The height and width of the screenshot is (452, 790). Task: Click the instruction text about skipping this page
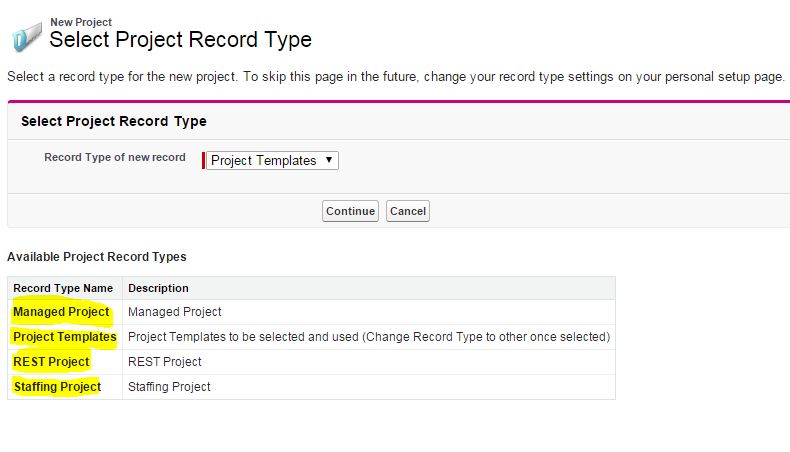pyautogui.click(x=395, y=77)
